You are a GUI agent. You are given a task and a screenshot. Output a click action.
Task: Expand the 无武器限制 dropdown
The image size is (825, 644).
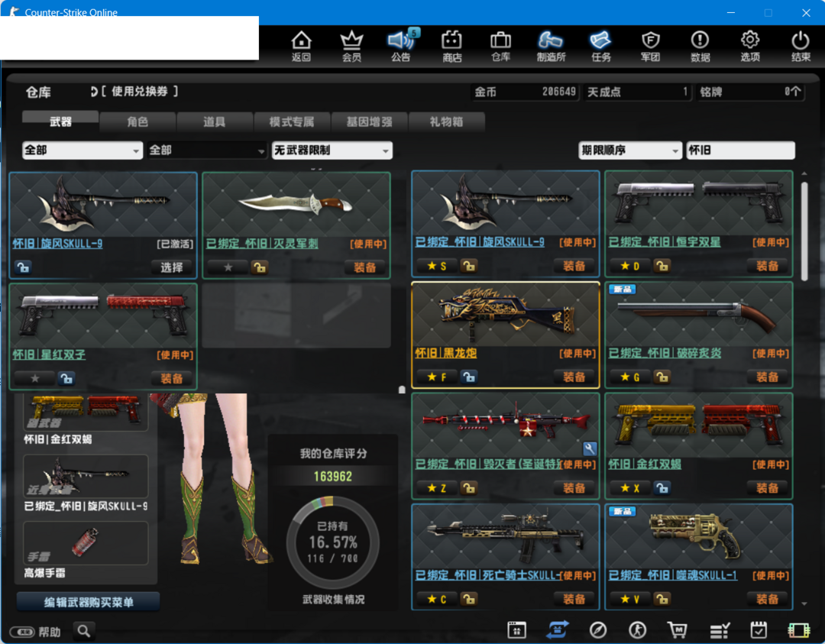click(x=332, y=150)
